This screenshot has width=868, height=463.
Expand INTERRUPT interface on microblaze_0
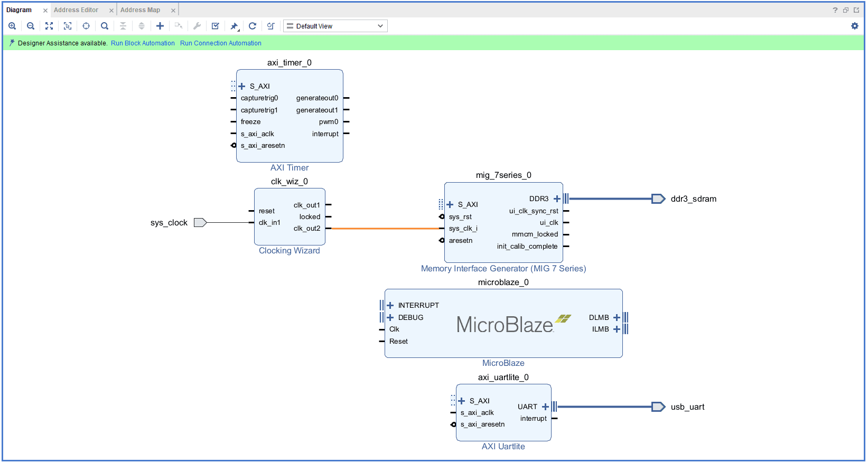pyautogui.click(x=390, y=305)
